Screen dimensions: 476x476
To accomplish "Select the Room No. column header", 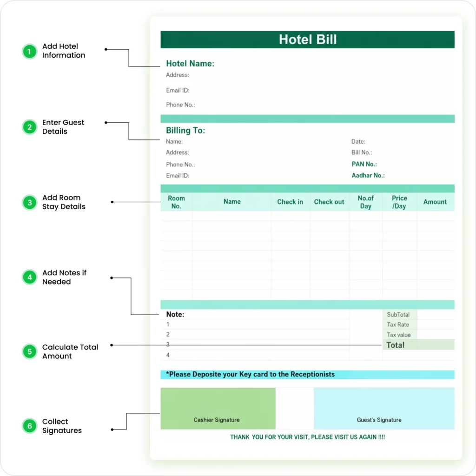I will [176, 202].
